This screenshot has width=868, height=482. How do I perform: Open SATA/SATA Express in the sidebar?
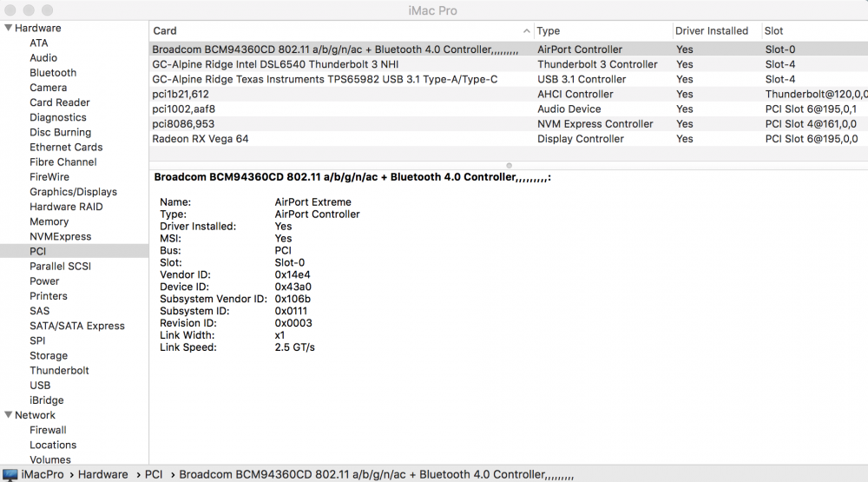coord(77,326)
